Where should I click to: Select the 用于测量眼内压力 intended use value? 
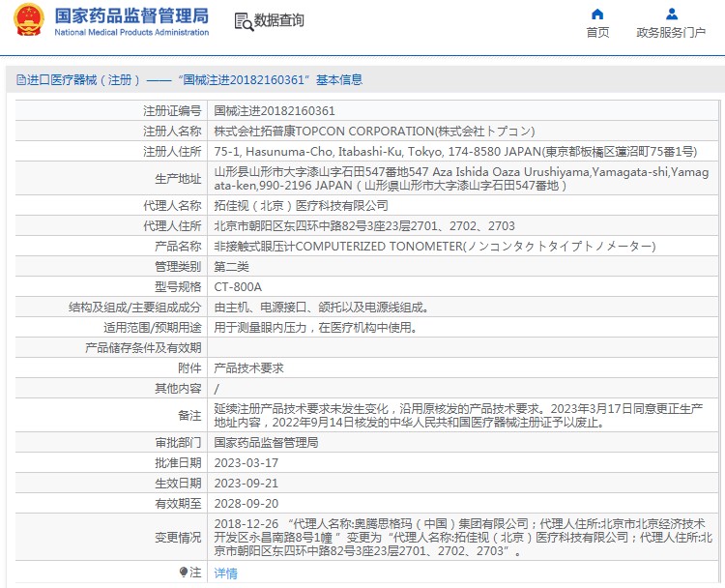[x=316, y=327]
